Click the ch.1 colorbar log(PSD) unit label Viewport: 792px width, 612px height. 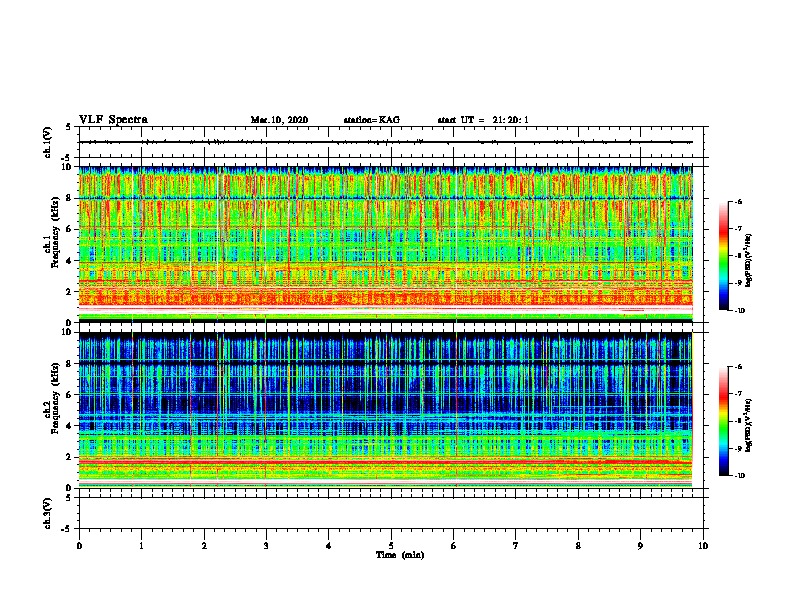click(749, 261)
